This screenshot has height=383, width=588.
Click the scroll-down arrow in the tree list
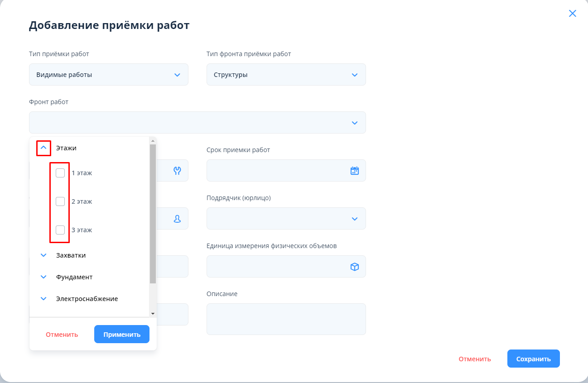pyautogui.click(x=153, y=313)
